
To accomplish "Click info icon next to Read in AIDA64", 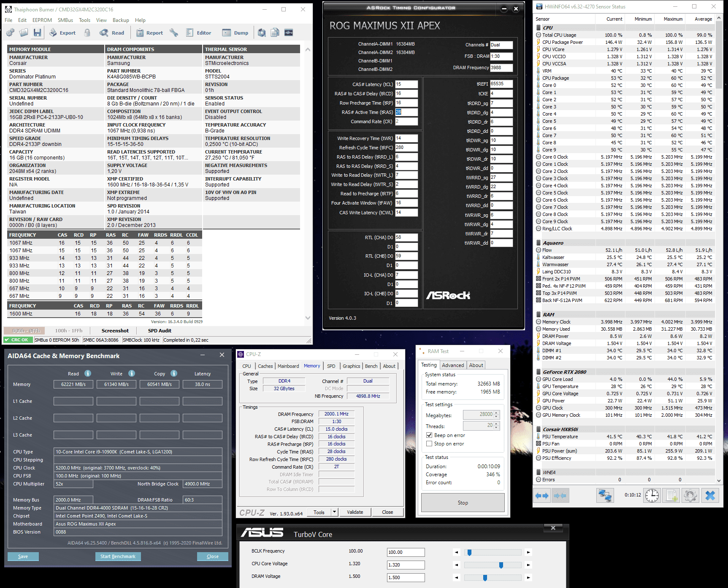I will pyautogui.click(x=88, y=373).
